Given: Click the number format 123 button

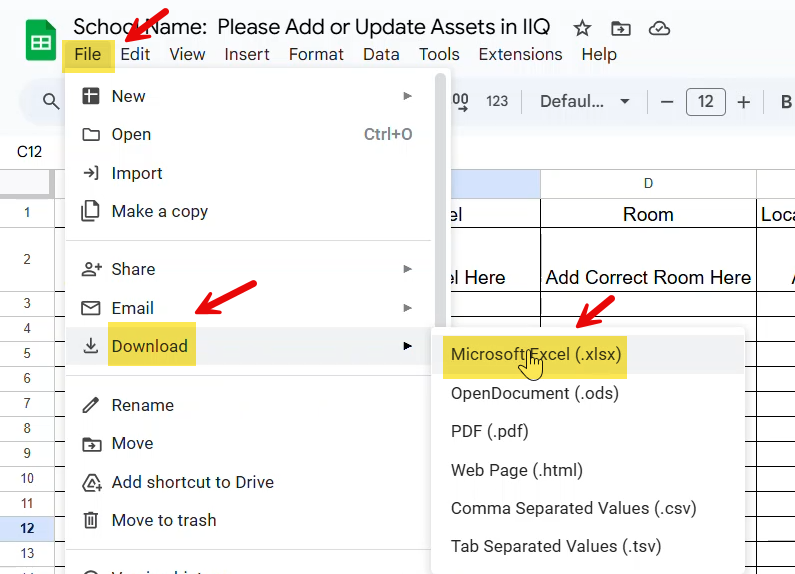Looking at the screenshot, I should click(497, 101).
